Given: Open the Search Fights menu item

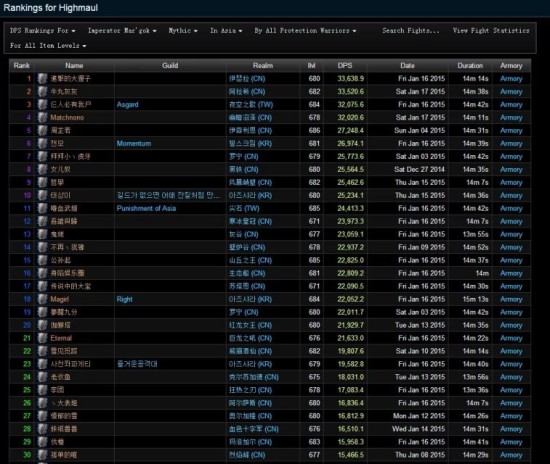Looking at the screenshot, I should pos(411,31).
